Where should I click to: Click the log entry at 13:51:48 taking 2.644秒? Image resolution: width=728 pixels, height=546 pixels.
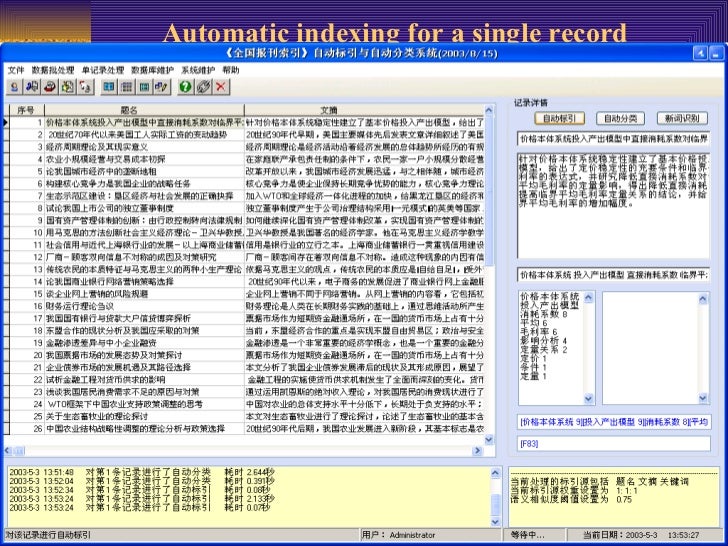[142, 472]
